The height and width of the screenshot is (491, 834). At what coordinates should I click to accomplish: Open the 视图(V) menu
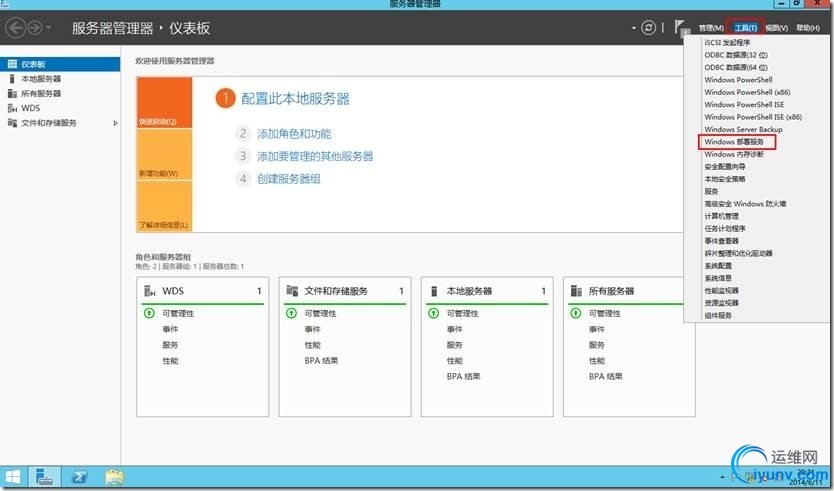click(777, 28)
